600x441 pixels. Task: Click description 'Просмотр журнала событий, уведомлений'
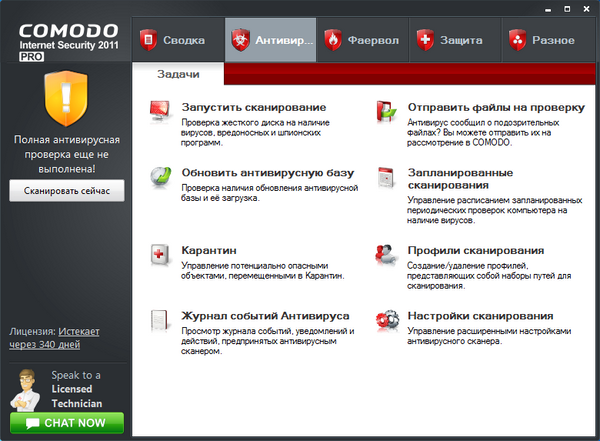pyautogui.click(x=268, y=341)
